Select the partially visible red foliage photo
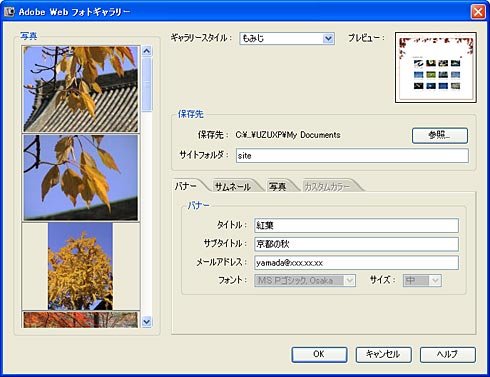 coord(81,320)
